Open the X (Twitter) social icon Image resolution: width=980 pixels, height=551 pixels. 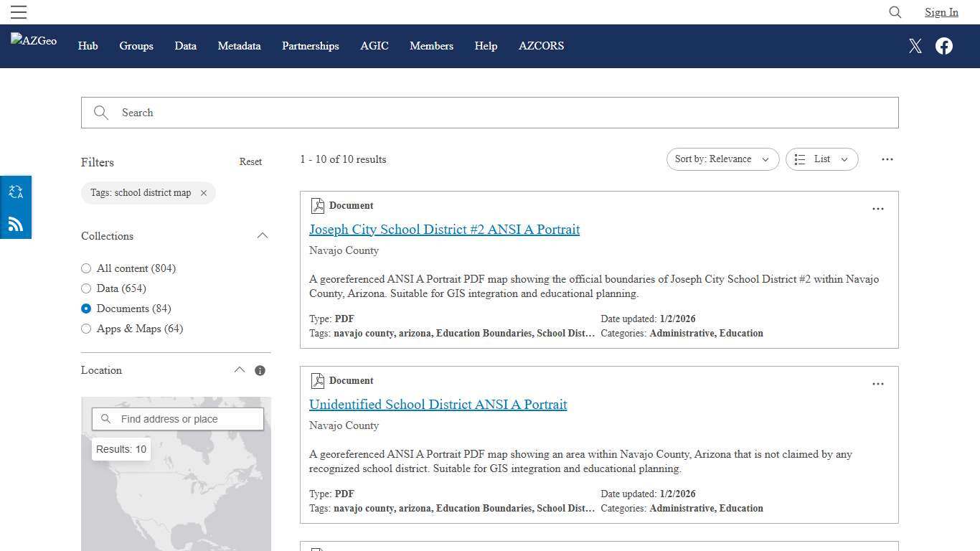915,46
